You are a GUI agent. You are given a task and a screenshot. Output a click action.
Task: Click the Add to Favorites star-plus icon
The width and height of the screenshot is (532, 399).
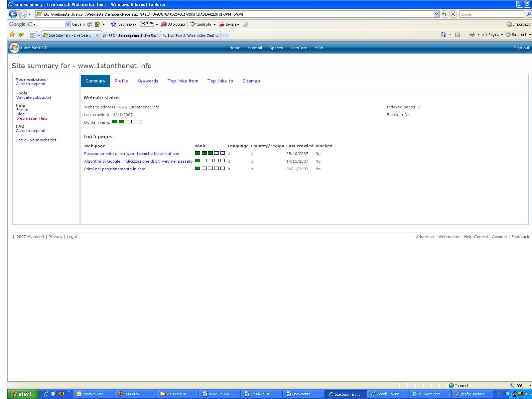[21, 35]
